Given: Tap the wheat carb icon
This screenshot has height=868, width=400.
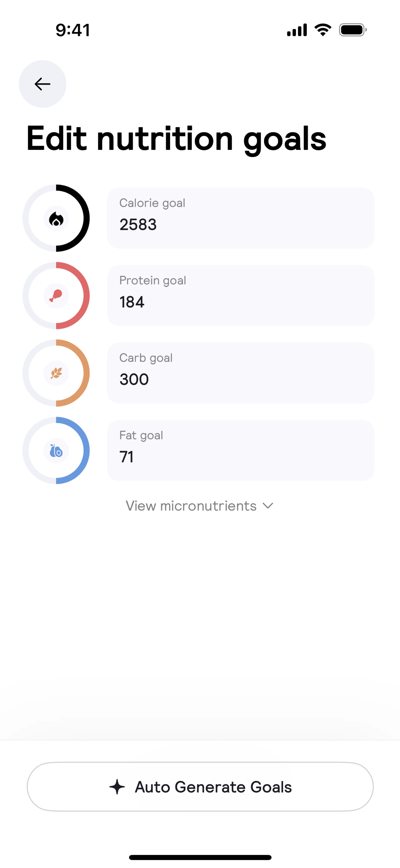Looking at the screenshot, I should coord(56,373).
